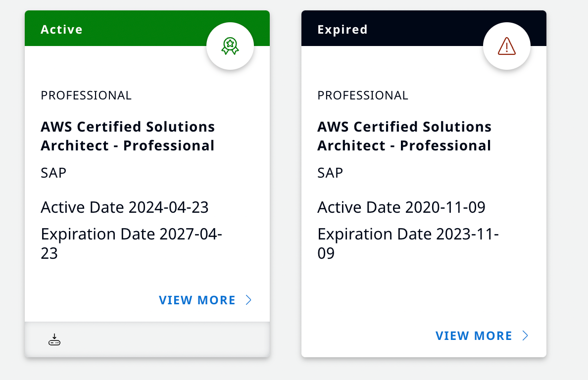
Task: Click the download icon in the active card footer
Action: pyautogui.click(x=54, y=339)
